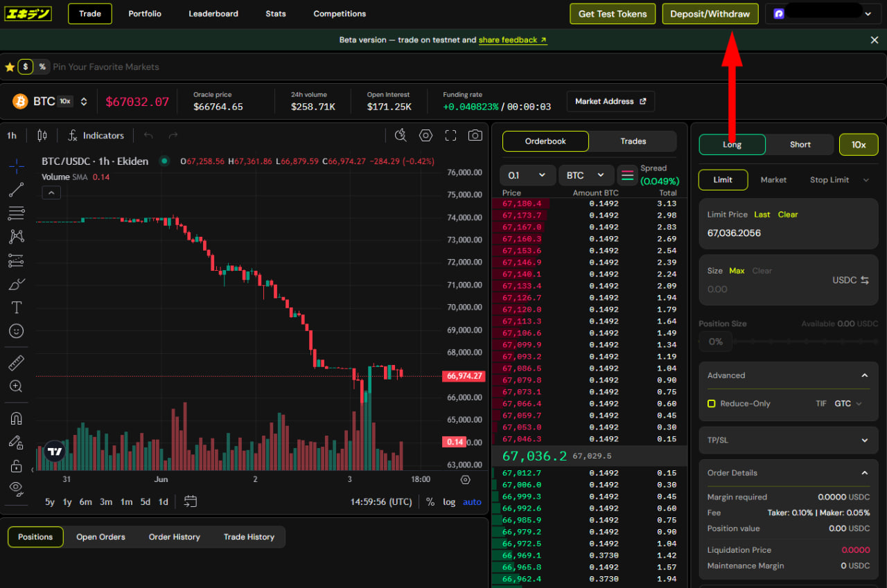Open the Indicators menu on the chart
Image resolution: width=887 pixels, height=588 pixels.
pos(96,136)
